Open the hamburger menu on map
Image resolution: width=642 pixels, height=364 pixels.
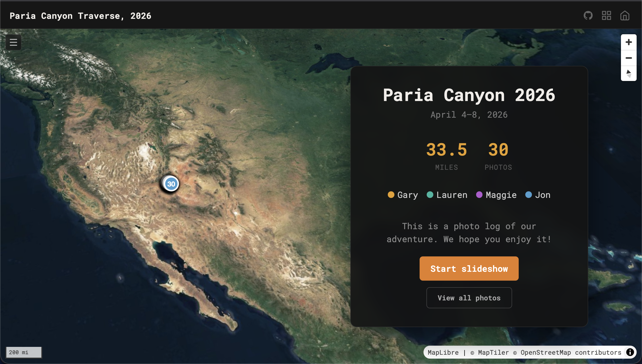13,42
